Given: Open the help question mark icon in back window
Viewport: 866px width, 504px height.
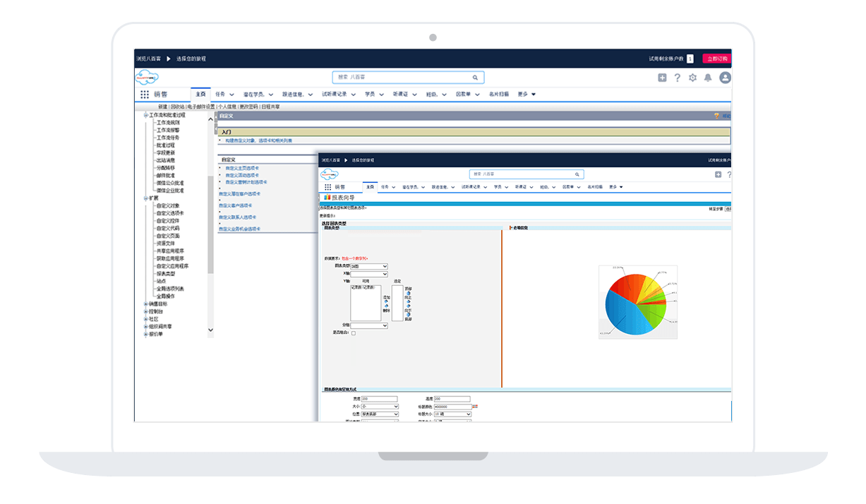Looking at the screenshot, I should (678, 78).
